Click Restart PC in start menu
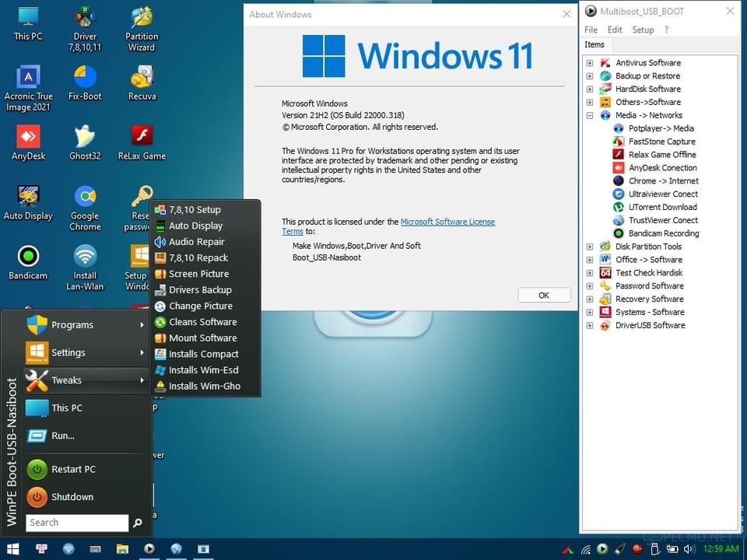The width and height of the screenshot is (747, 560). 86,469
